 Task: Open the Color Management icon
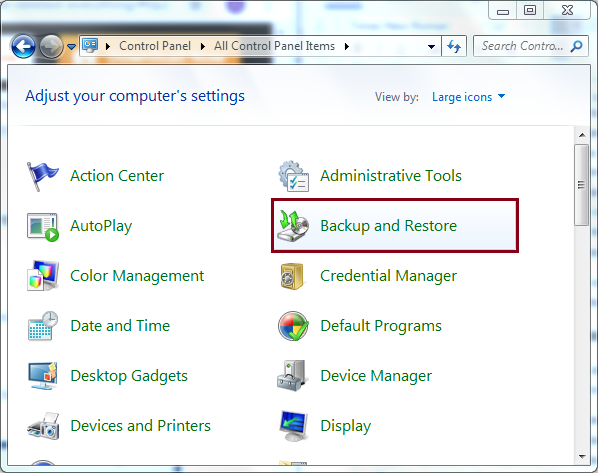(43, 276)
